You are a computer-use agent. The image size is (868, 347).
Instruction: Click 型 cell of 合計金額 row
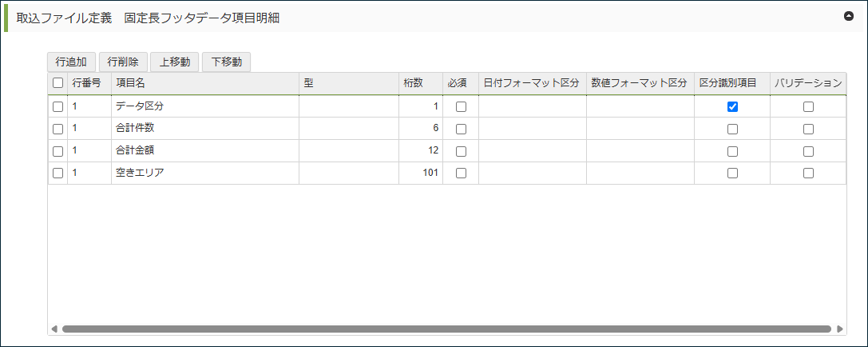pos(348,151)
